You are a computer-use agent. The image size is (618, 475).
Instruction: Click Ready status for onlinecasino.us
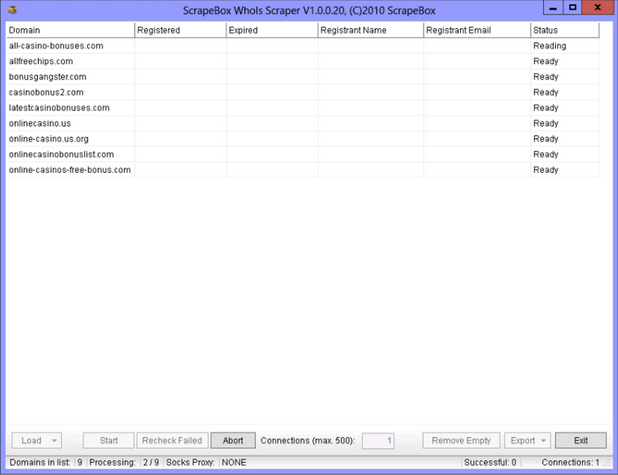(565, 123)
